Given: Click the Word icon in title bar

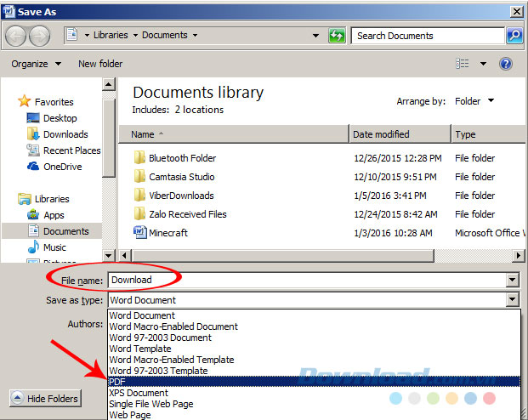Looking at the screenshot, I should (x=9, y=12).
